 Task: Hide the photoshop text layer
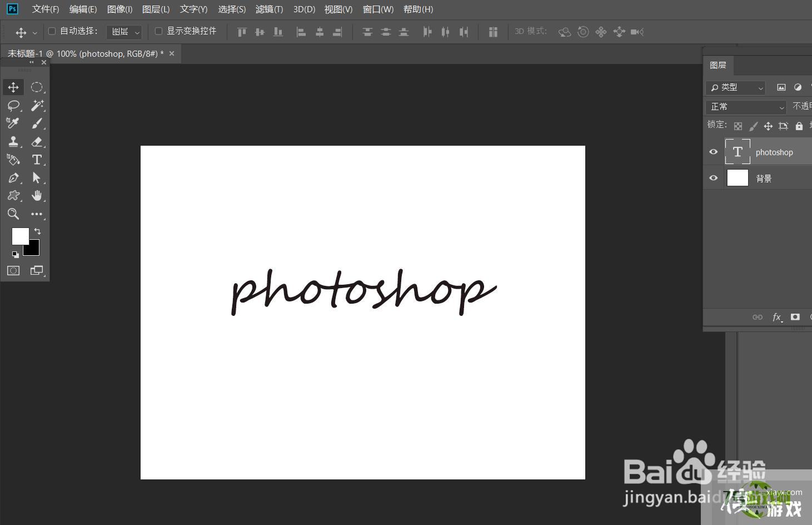714,152
